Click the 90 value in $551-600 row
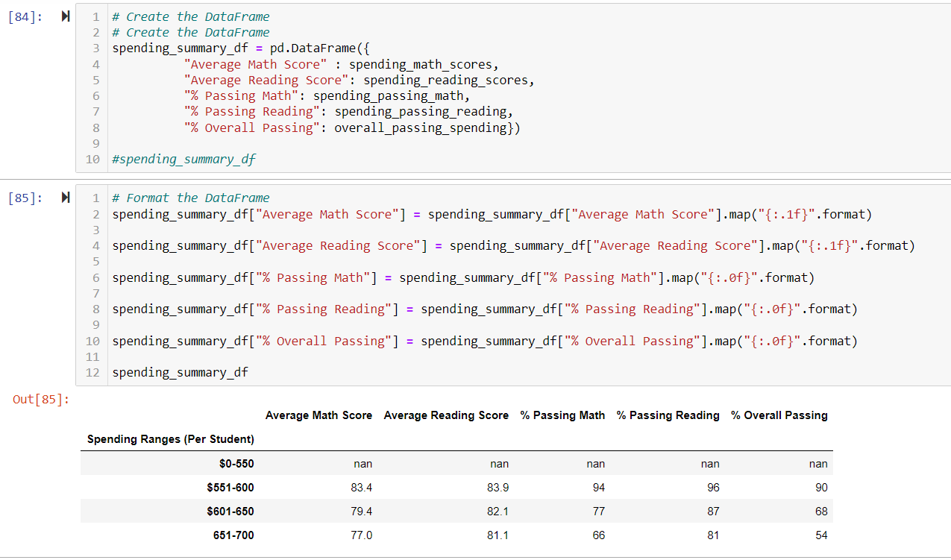 coord(821,488)
